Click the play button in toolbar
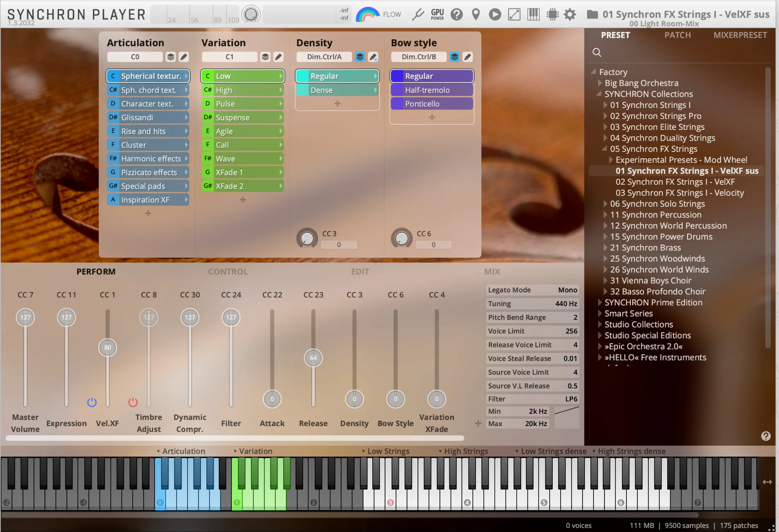This screenshot has height=532, width=779. pyautogui.click(x=495, y=14)
